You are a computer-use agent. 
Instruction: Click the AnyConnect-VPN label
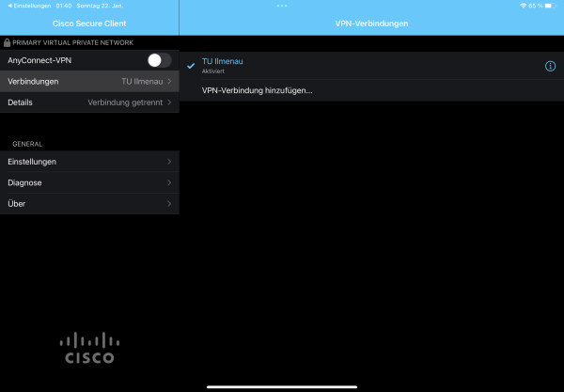pos(39,60)
